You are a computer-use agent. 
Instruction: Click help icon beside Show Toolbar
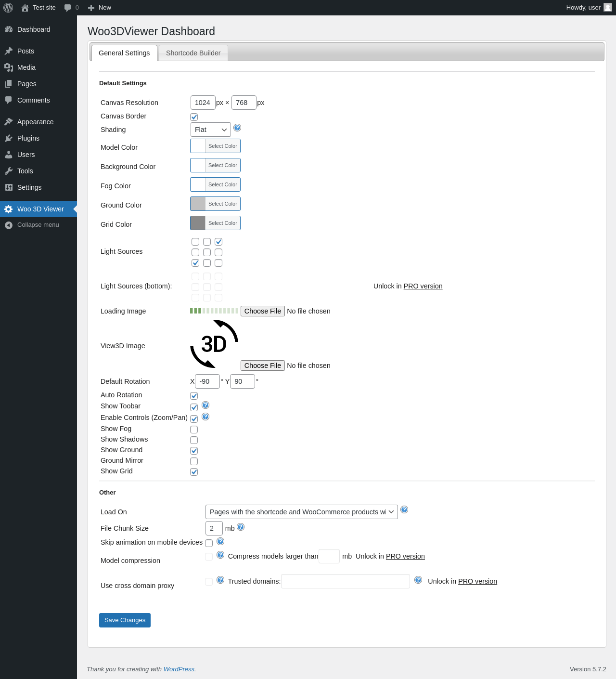click(205, 405)
